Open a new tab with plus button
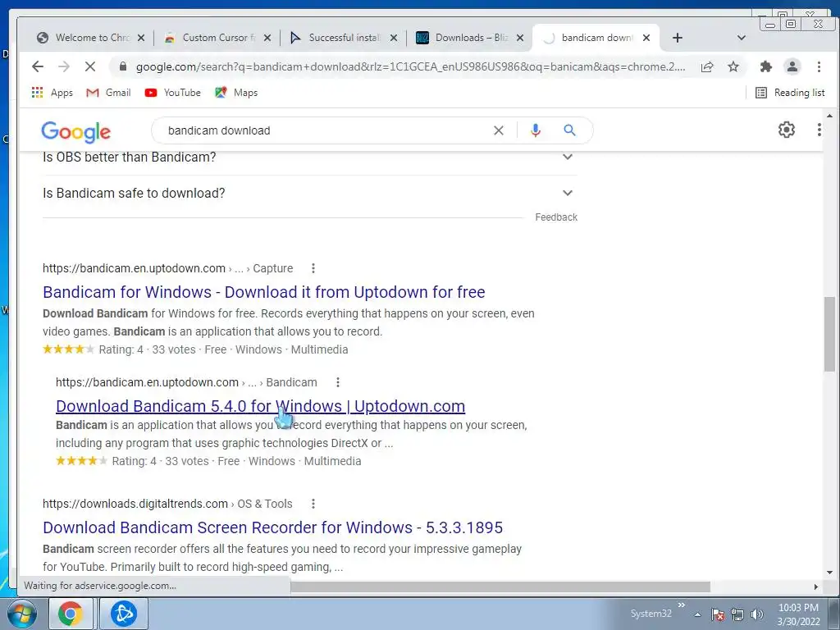The width and height of the screenshot is (840, 630). [677, 38]
